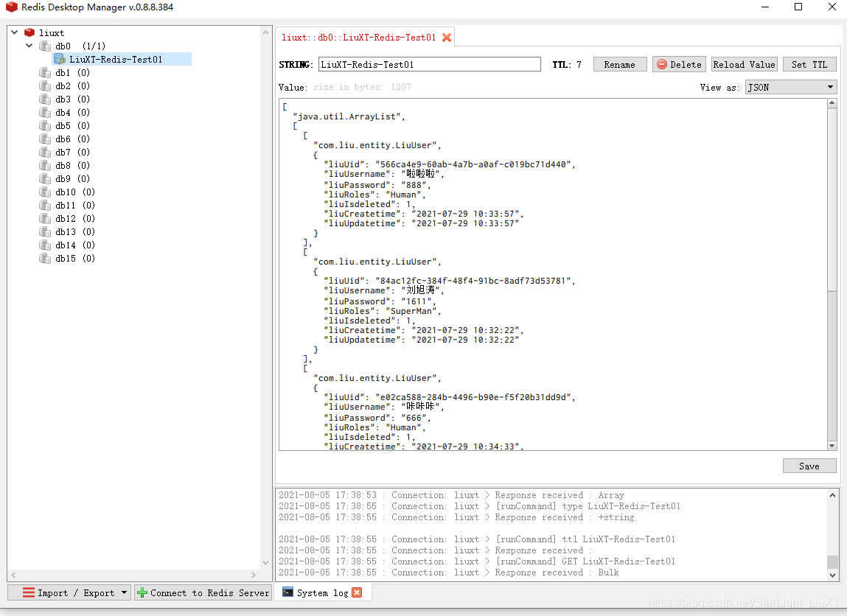Click the "java.util.ArrayList" line in editor

pos(349,116)
